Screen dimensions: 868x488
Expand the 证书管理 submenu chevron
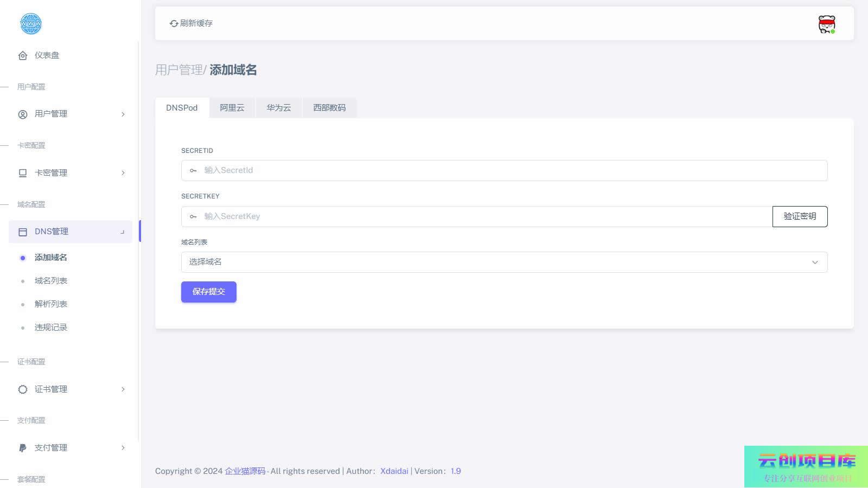point(123,389)
